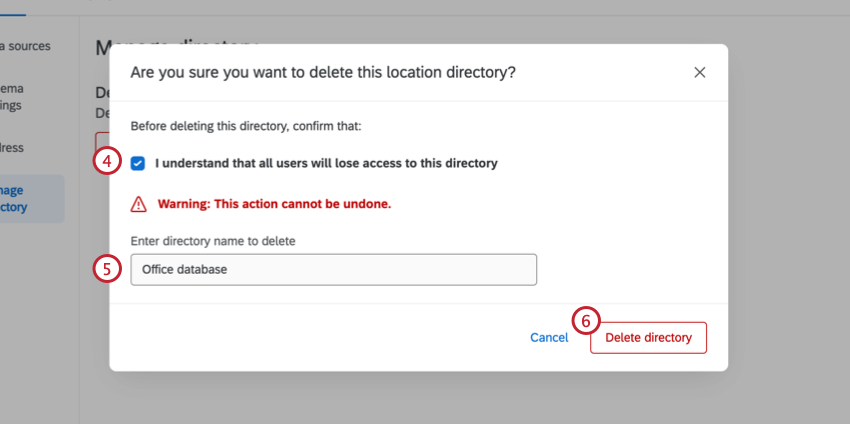Click the dialog title text
Image resolution: width=850 pixels, height=424 pixels.
tap(323, 72)
